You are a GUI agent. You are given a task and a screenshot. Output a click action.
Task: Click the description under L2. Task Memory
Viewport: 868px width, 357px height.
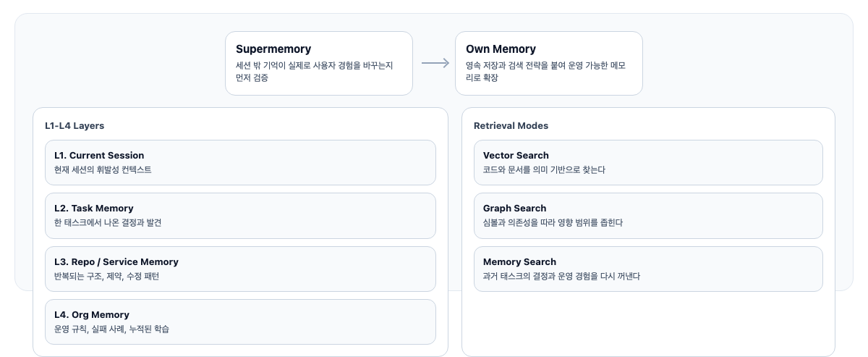[x=108, y=222]
